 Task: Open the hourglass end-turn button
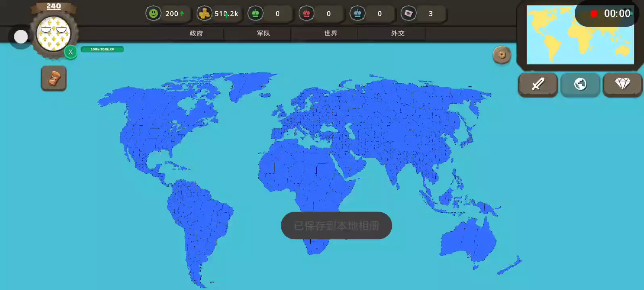[x=54, y=79]
